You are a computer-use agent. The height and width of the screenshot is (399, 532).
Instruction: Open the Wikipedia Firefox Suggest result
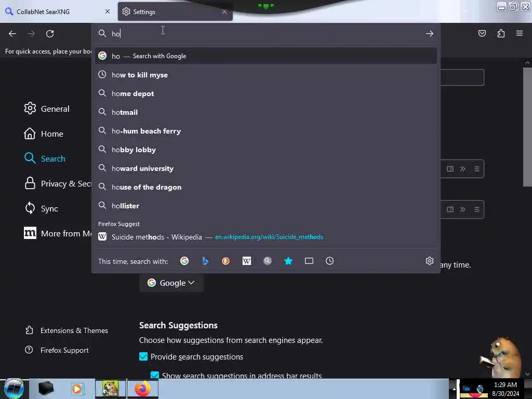coord(265,237)
